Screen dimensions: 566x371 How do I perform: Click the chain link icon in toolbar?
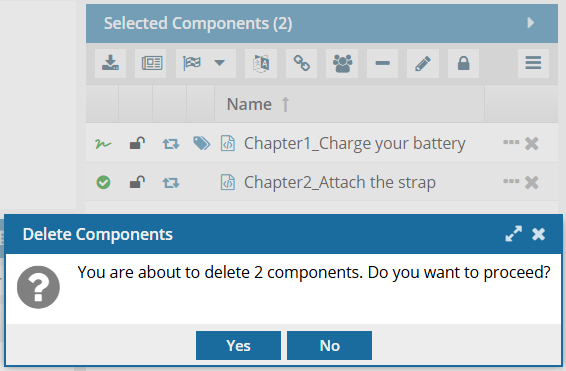point(301,64)
